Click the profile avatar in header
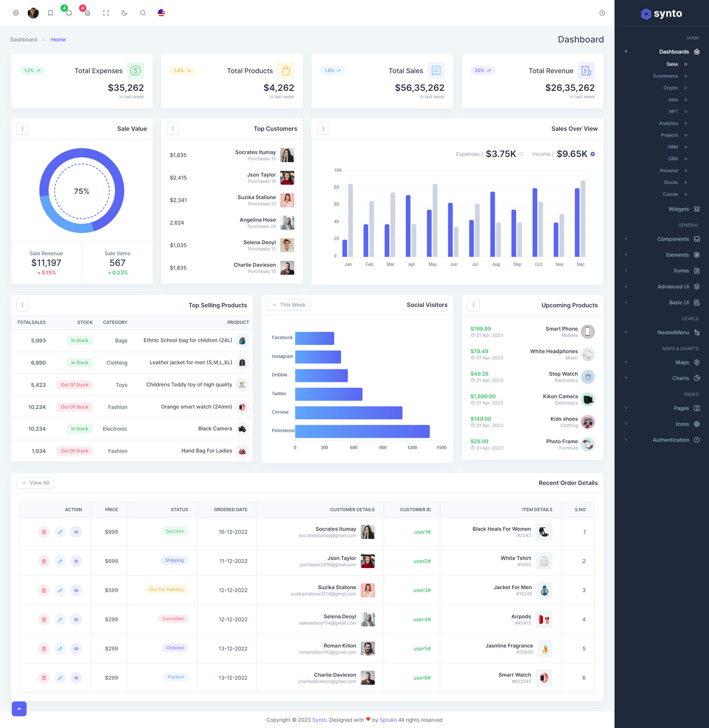The height and width of the screenshot is (728, 709). (x=33, y=13)
